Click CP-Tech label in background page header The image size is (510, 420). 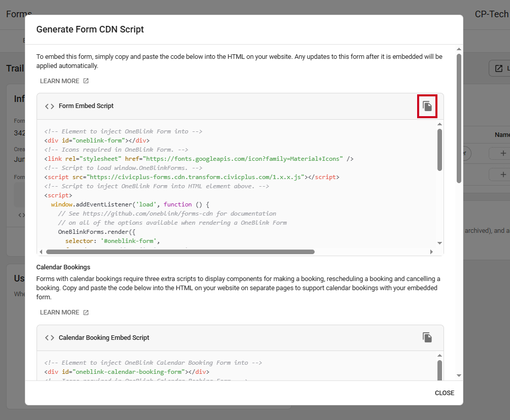(491, 14)
